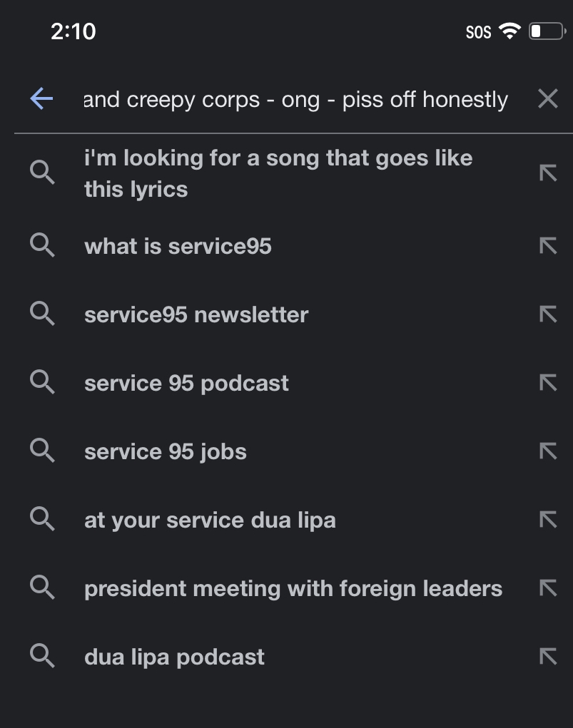
Task: Choose the "service95 newsletter" suggestion
Action: point(196,315)
